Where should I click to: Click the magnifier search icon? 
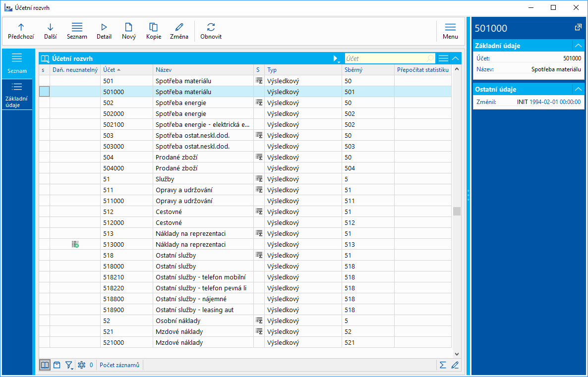430,58
